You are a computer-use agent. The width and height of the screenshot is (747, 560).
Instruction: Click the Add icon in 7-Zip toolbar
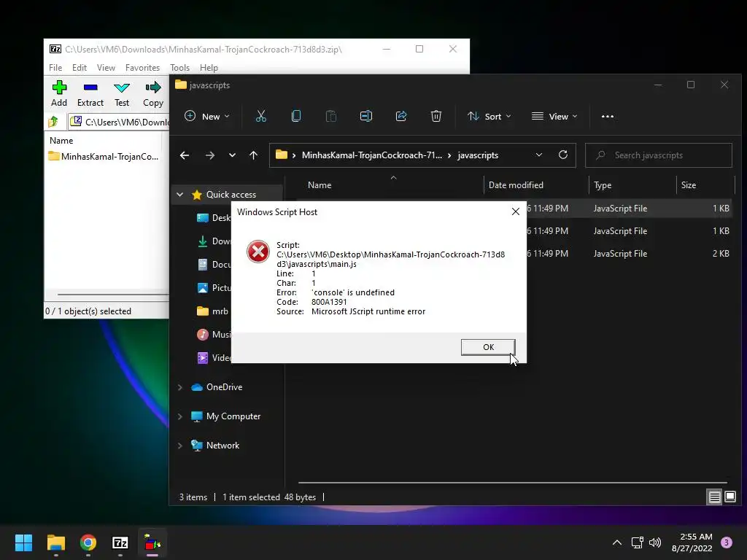(59, 87)
